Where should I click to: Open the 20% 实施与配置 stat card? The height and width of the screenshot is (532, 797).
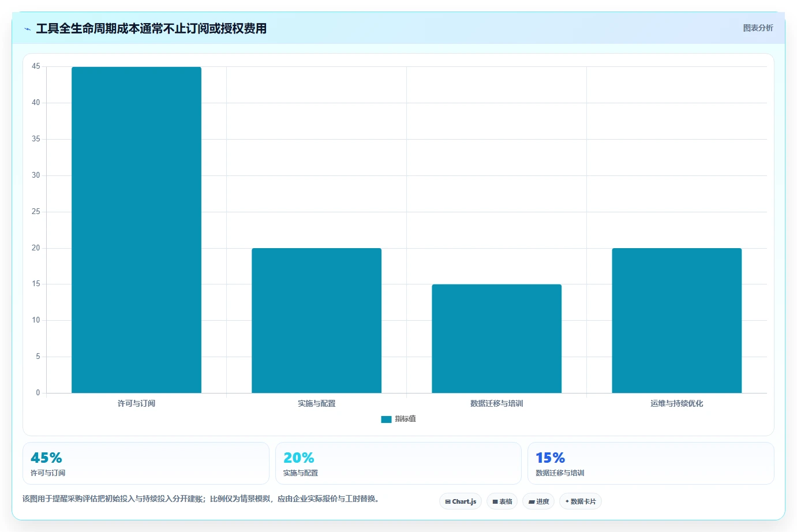pyautogui.click(x=398, y=463)
